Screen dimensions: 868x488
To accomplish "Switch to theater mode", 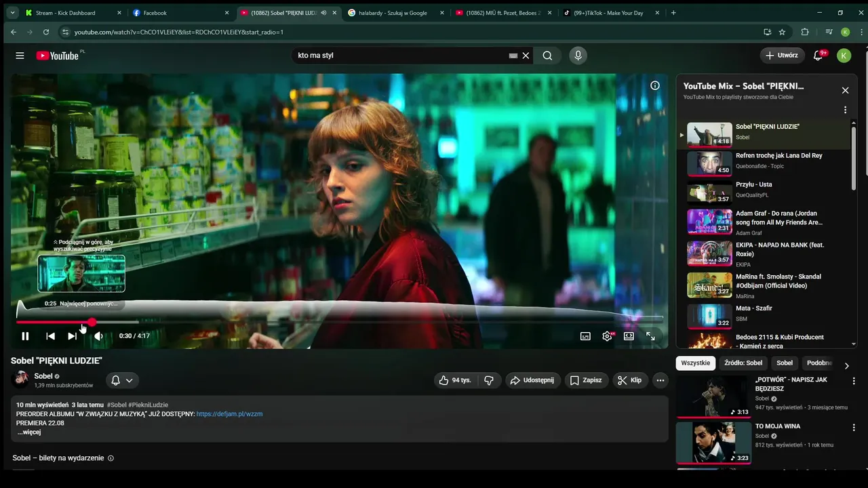I will pyautogui.click(x=629, y=336).
